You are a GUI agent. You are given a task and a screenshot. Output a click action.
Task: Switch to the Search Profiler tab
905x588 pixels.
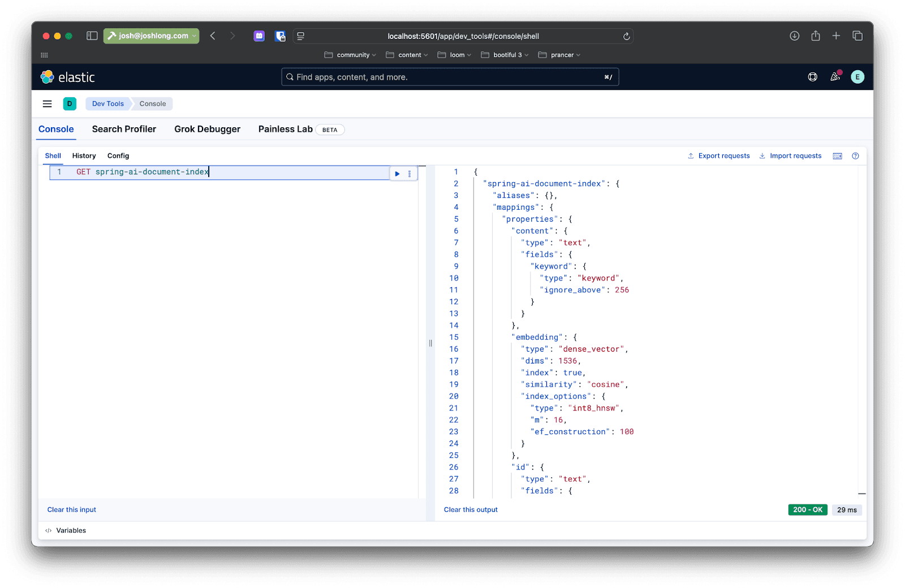(124, 129)
